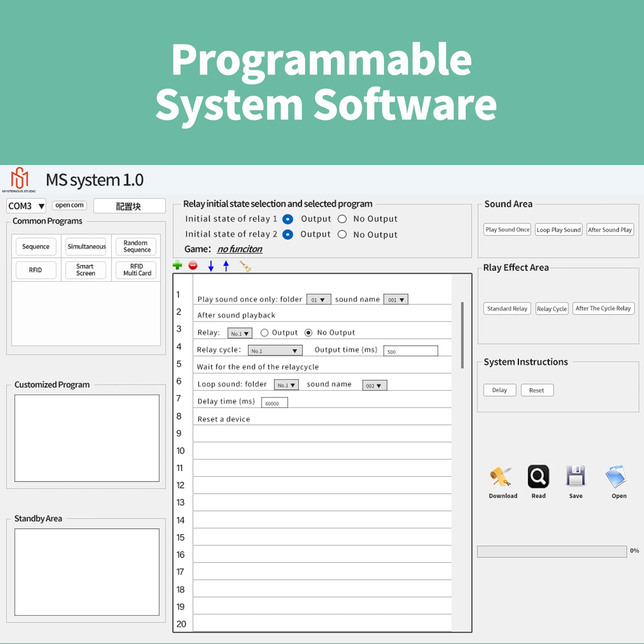Open Relay cycle No.1 dropdown in row 4
The height and width of the screenshot is (644, 644).
click(275, 351)
